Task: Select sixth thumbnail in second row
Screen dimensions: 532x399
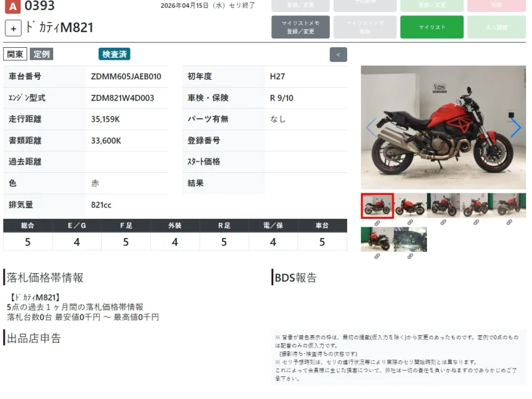Action: [x=377, y=239]
